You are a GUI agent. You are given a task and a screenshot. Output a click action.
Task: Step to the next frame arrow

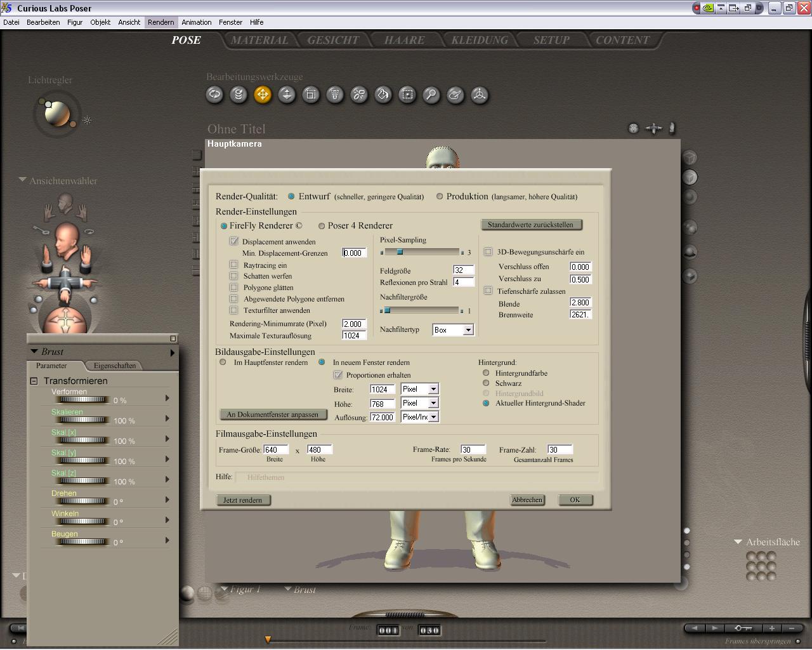[x=714, y=628]
